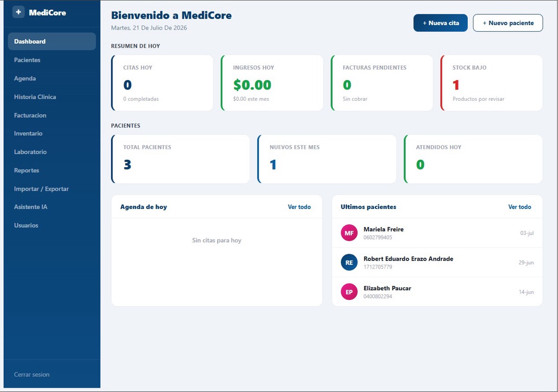The height and width of the screenshot is (392, 558).
Task: Click the Bienvenido a MediCore heading
Action: [171, 15]
